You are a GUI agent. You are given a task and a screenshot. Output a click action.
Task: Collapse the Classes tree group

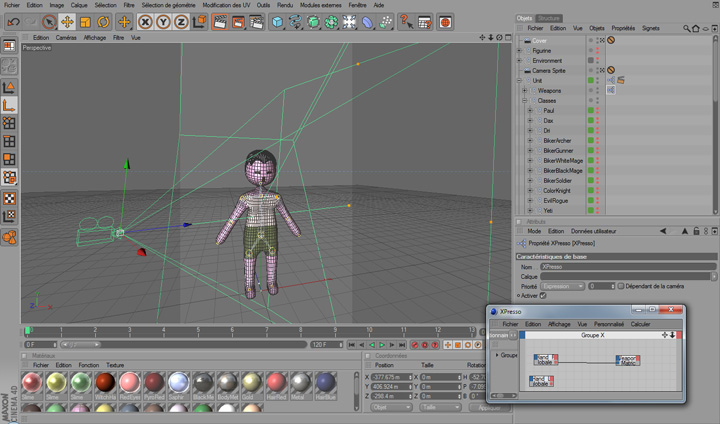click(x=523, y=100)
